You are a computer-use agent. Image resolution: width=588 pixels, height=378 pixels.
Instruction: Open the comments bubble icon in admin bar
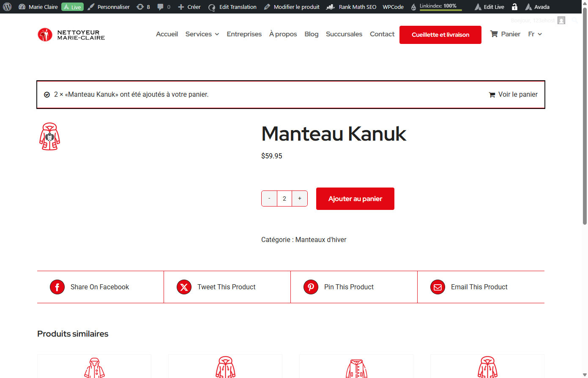(x=160, y=7)
